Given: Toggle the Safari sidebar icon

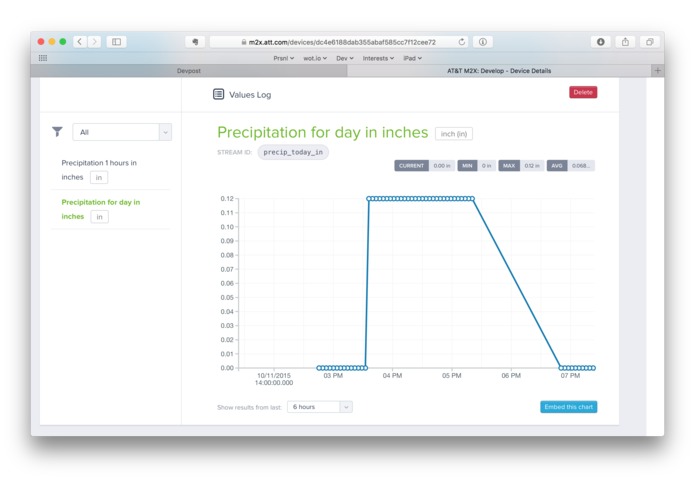Looking at the screenshot, I should (117, 42).
